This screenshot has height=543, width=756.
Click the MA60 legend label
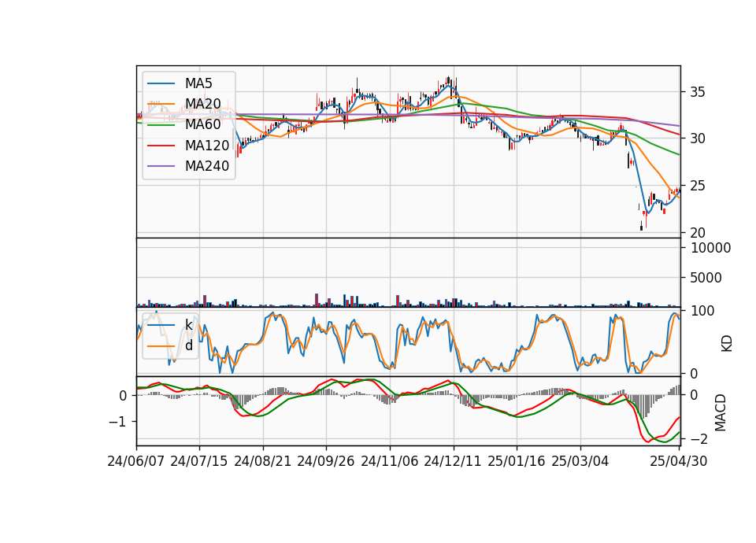(202, 125)
